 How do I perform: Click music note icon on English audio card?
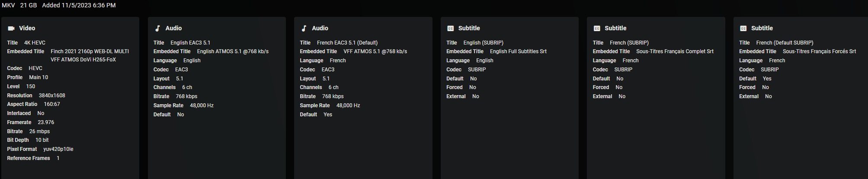[x=157, y=28]
